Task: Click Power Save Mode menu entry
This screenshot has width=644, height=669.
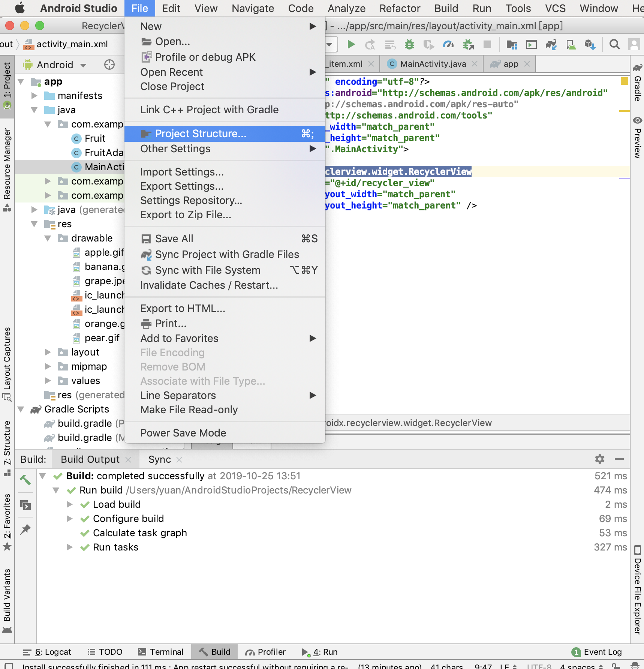Action: click(x=225, y=433)
